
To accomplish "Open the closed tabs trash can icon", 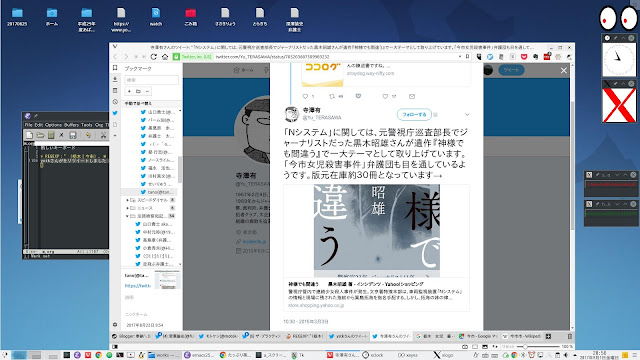I will coord(569,336).
